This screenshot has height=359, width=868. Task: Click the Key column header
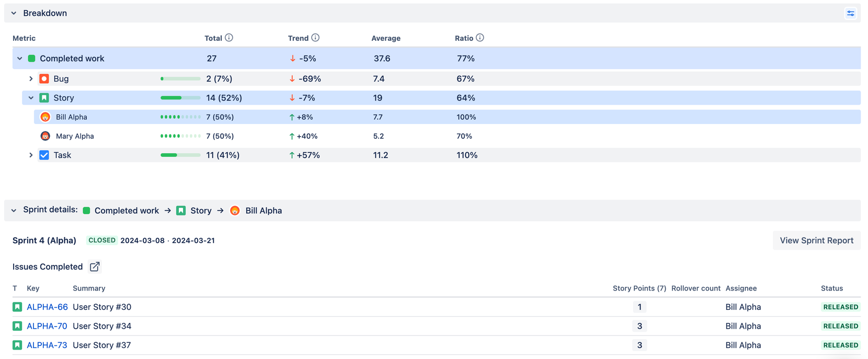33,288
